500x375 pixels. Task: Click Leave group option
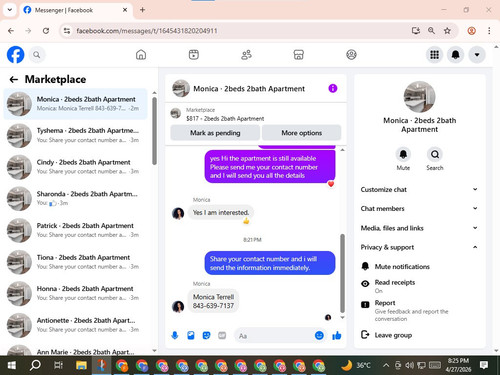click(419, 335)
